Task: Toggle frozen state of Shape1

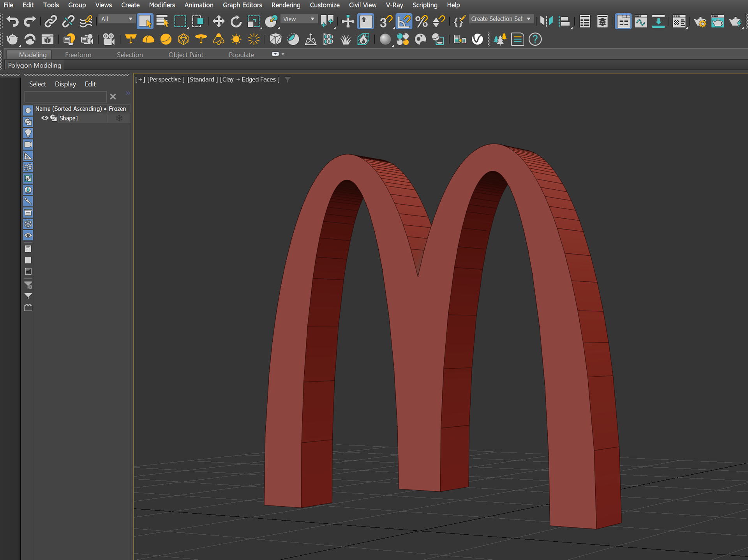Action: tap(119, 118)
